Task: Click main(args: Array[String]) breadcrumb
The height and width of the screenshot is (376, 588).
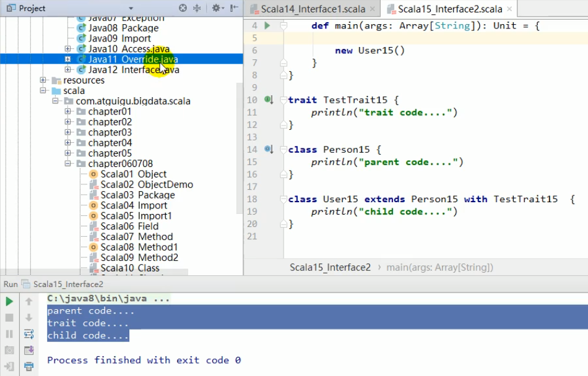Action: click(x=439, y=267)
